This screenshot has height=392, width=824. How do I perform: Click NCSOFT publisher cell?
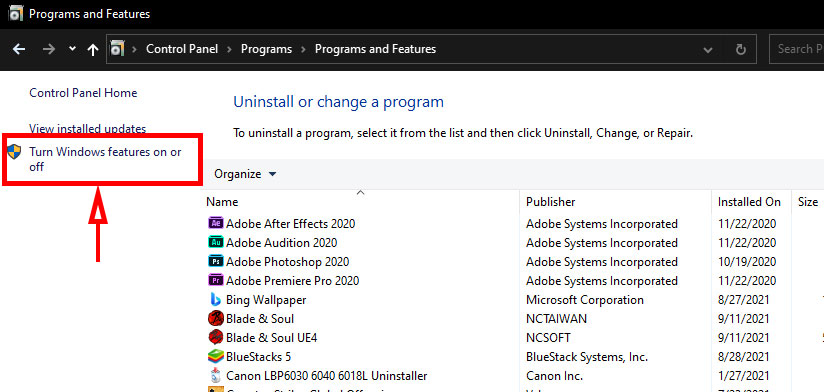(x=548, y=337)
